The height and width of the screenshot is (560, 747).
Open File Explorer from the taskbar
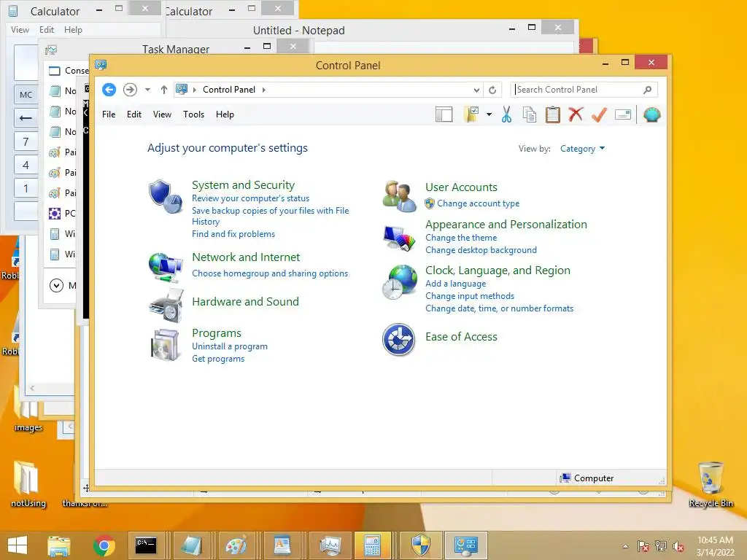coord(58,545)
